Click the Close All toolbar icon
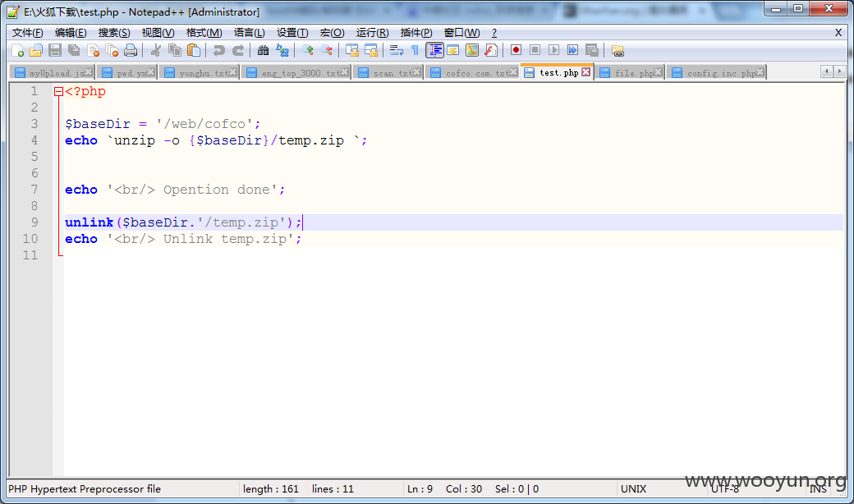Viewport: 854px width, 504px height. tap(112, 51)
